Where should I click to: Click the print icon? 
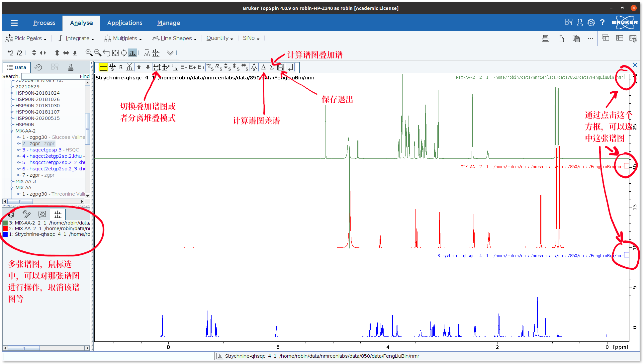(x=545, y=38)
